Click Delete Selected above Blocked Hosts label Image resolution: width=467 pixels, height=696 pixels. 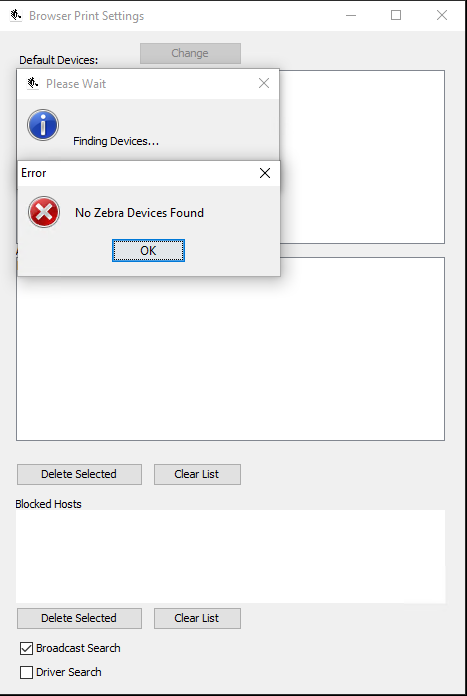[79, 474]
